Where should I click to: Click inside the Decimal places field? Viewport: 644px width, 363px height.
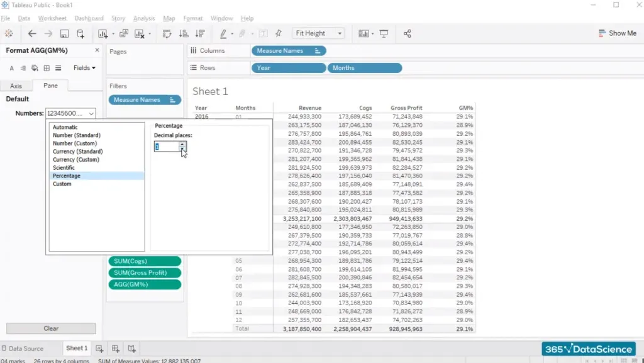[167, 147]
